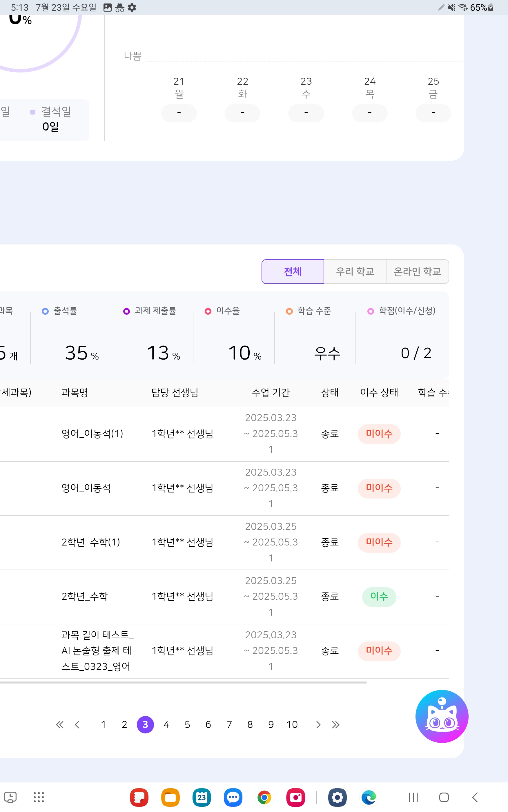Open the cat robot AI assistant button
This screenshot has width=508, height=812.
442,716
